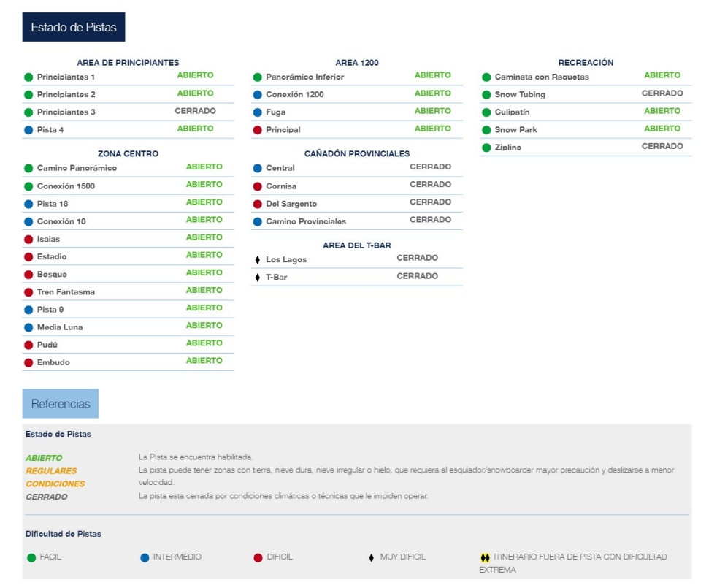Click the yellow double-diamond extreme difficulty icon
The image size is (717, 588).
coord(485,558)
